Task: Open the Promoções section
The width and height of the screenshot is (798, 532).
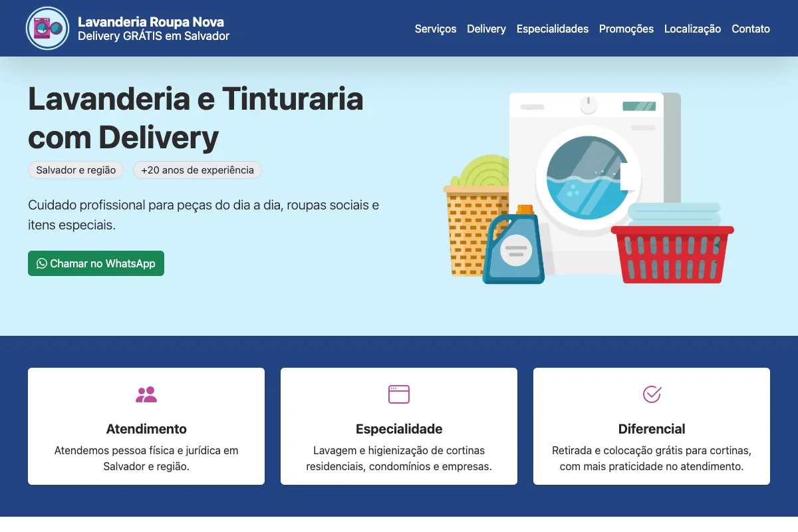Action: tap(626, 29)
